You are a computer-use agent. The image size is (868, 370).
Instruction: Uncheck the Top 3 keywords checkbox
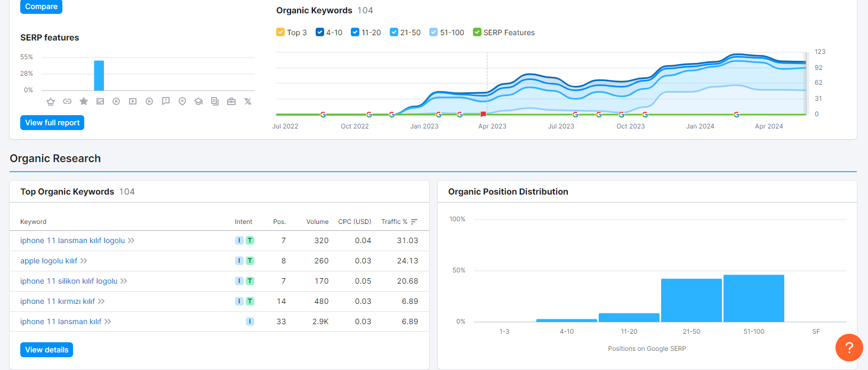(280, 32)
